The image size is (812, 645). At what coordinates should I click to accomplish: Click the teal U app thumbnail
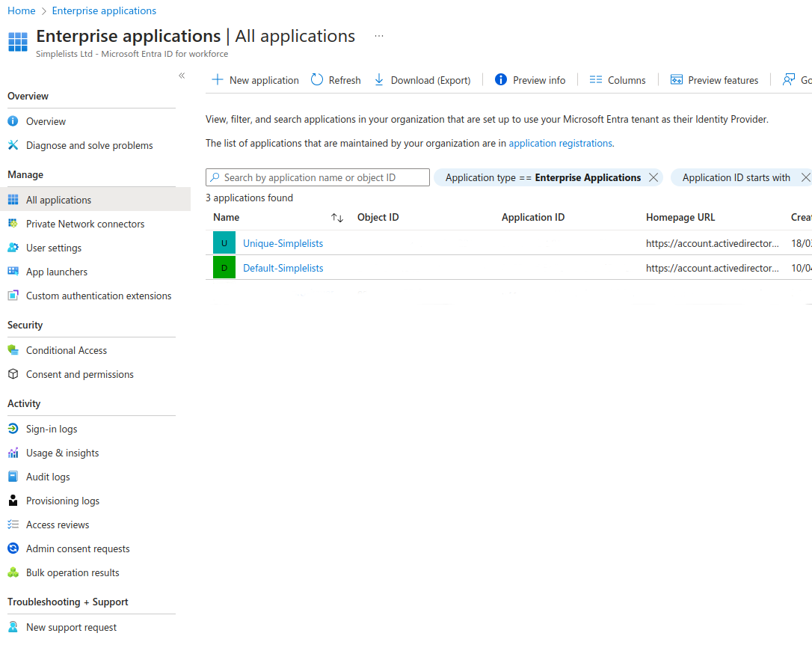(x=224, y=243)
